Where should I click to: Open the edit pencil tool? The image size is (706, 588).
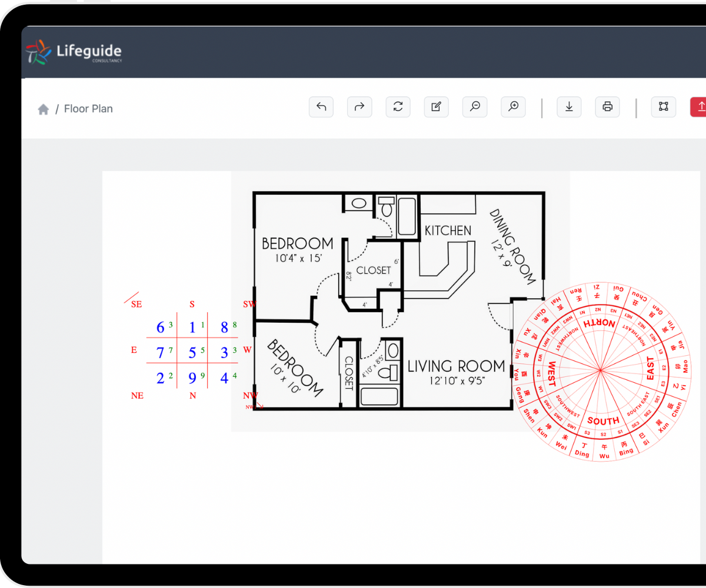[436, 106]
